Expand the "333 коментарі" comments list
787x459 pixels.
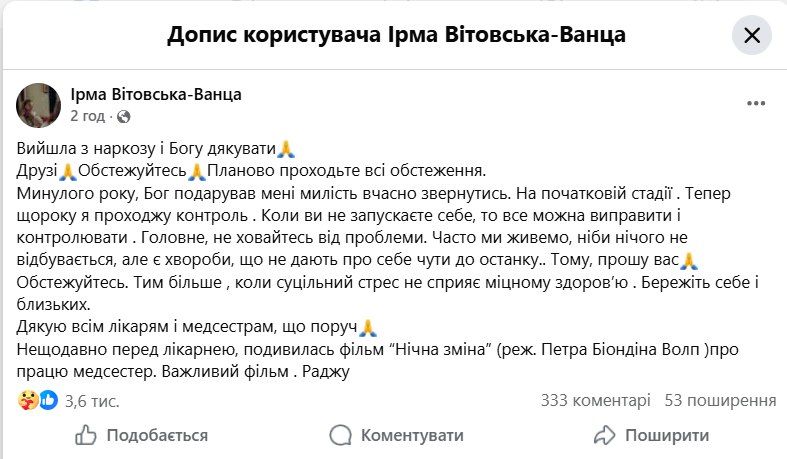(595, 400)
